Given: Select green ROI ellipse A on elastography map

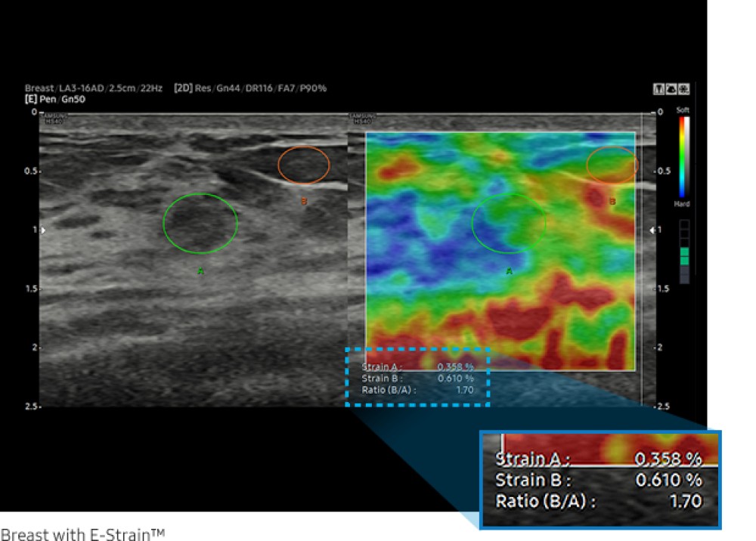Looking at the screenshot, I should (x=509, y=223).
